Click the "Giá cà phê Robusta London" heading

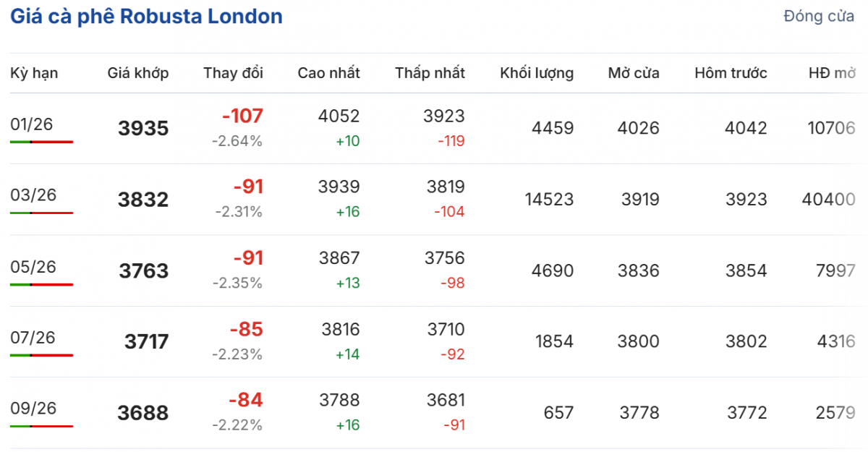click(146, 17)
